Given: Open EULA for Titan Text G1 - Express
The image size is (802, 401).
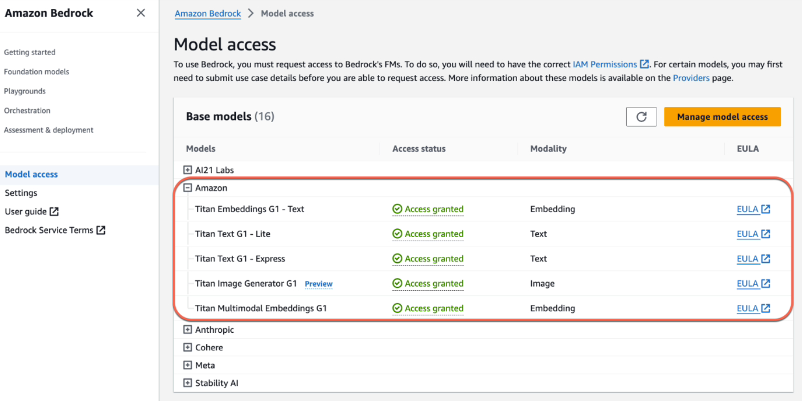Looking at the screenshot, I should pos(753,259).
